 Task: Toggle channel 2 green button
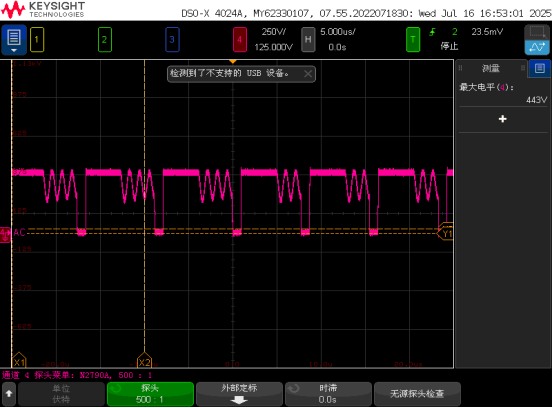point(105,39)
